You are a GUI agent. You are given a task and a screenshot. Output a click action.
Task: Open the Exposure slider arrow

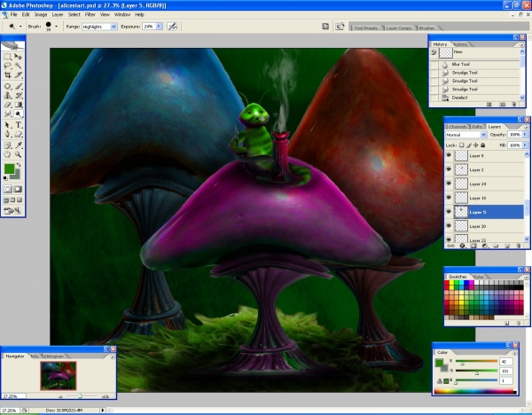(x=159, y=27)
